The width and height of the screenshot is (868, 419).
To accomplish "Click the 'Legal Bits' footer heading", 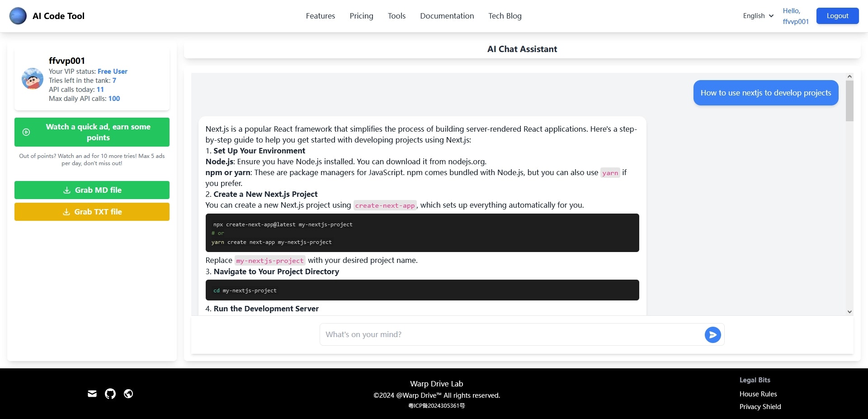I will coord(755,380).
